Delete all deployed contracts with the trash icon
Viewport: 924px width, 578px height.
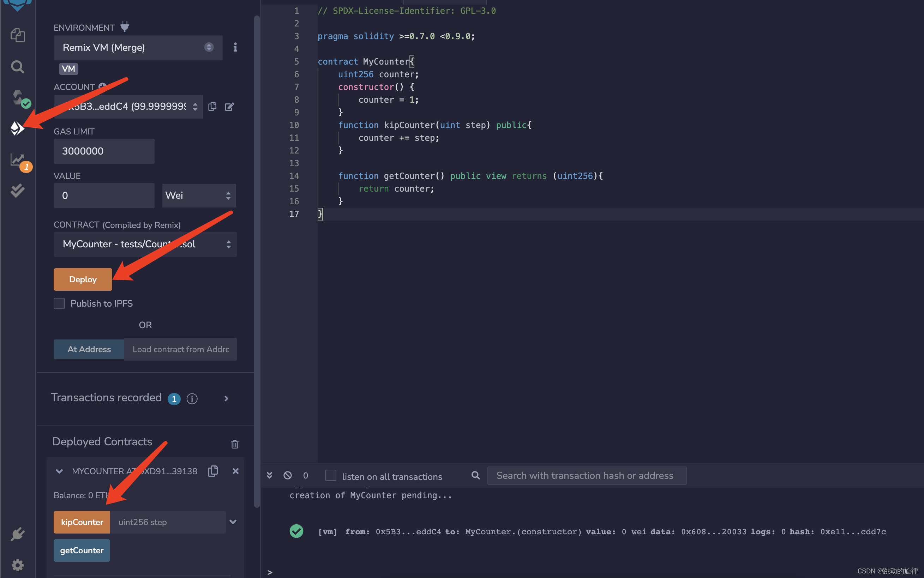click(235, 444)
